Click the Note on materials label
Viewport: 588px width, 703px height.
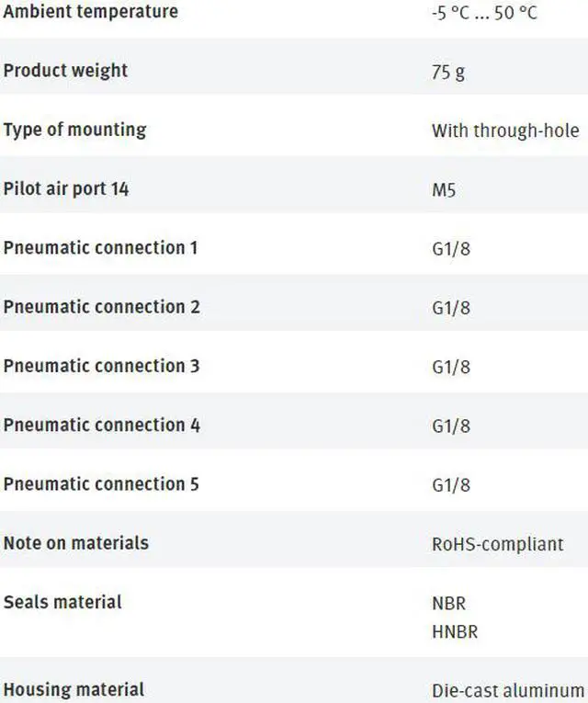[75, 542]
